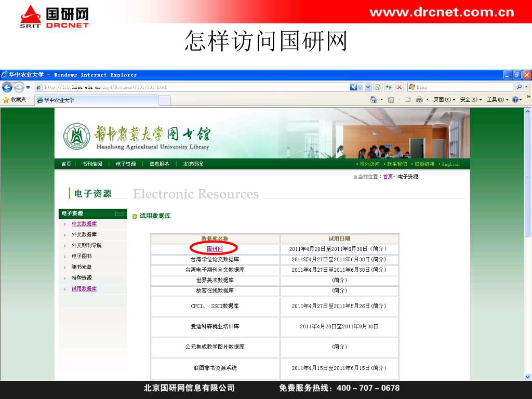The image size is (532, 399).
Task: Click 故宫在线数据库 table entry
Action: pos(215,291)
